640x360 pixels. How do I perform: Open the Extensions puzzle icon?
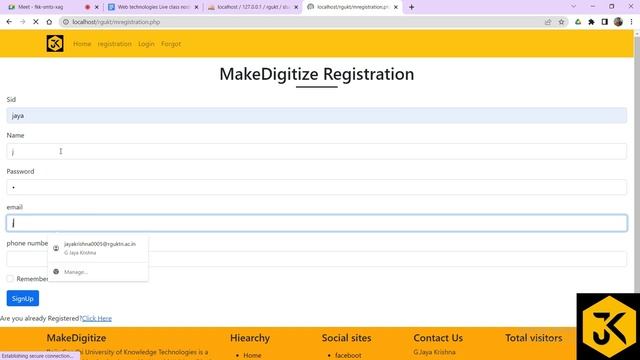coord(591,22)
